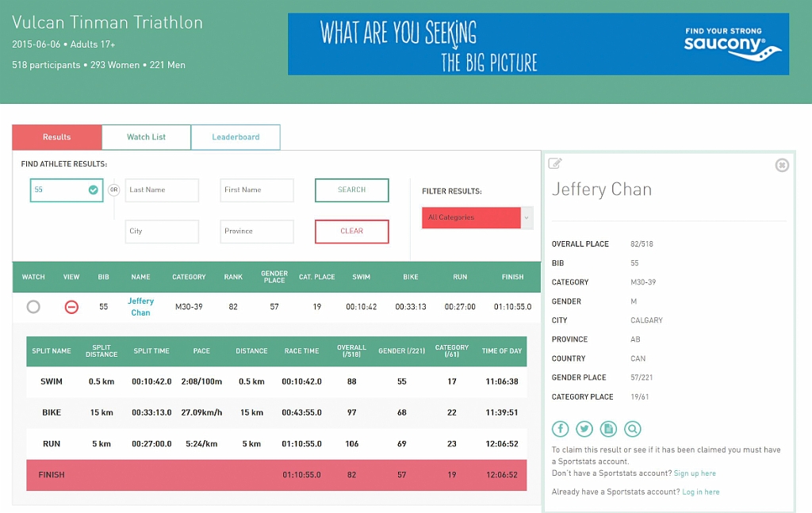Open the certificate document icon
Viewport: 812px width, 513px height.
pyautogui.click(x=608, y=429)
